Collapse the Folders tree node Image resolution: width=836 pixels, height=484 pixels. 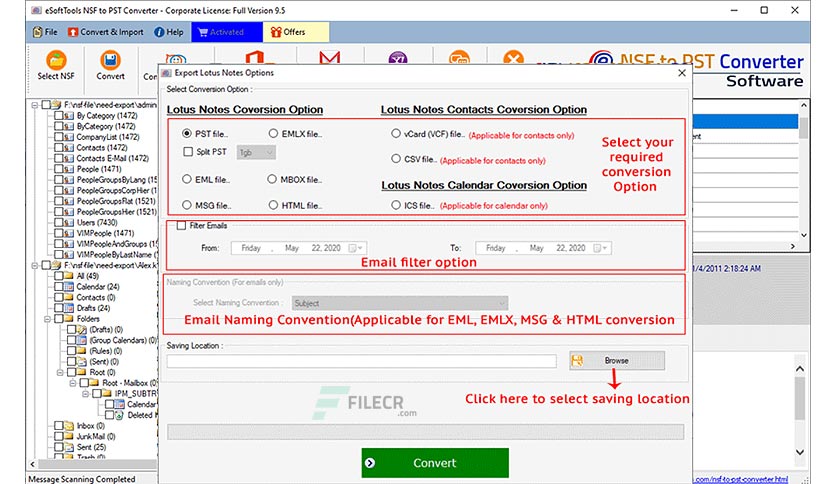[47, 319]
